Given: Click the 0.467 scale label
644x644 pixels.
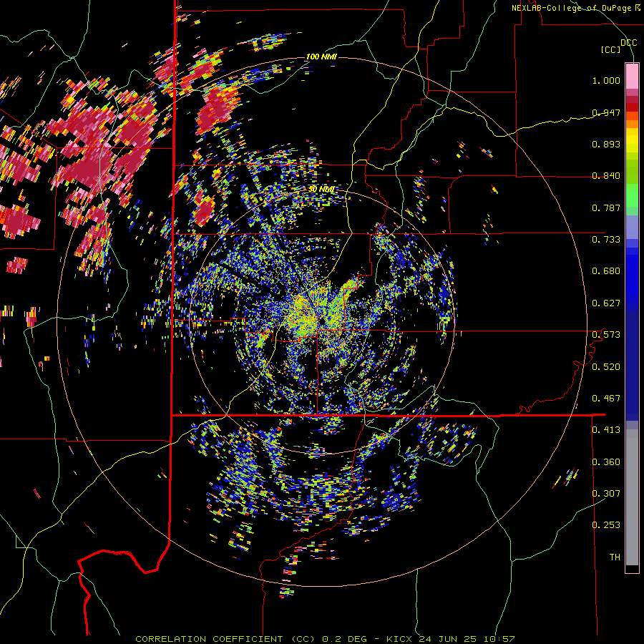Looking at the screenshot, I should click(606, 399).
